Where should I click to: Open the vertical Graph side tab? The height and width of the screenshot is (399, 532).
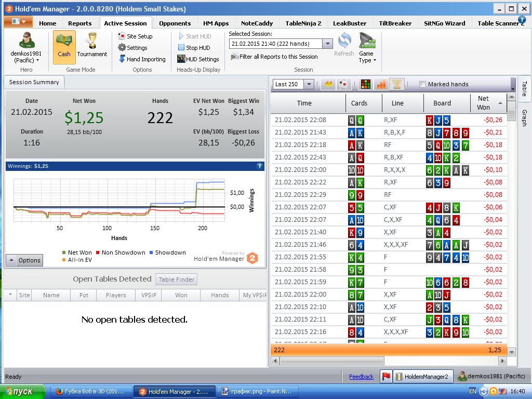[x=524, y=118]
